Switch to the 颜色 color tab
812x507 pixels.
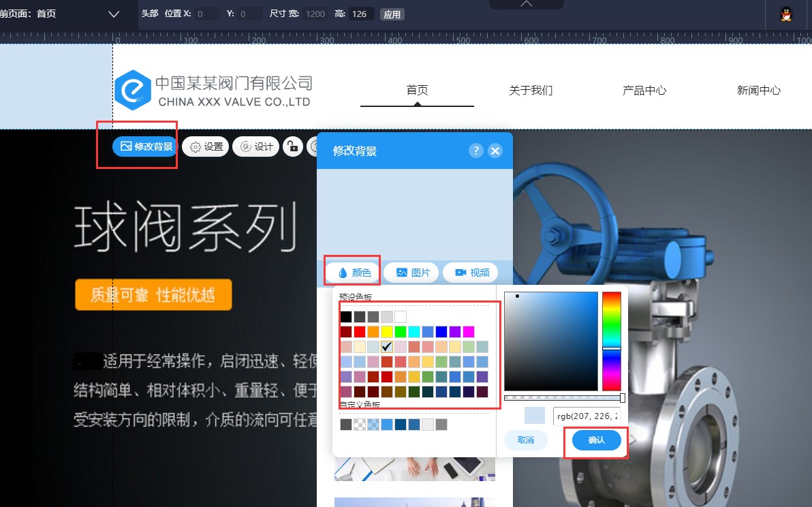click(354, 273)
